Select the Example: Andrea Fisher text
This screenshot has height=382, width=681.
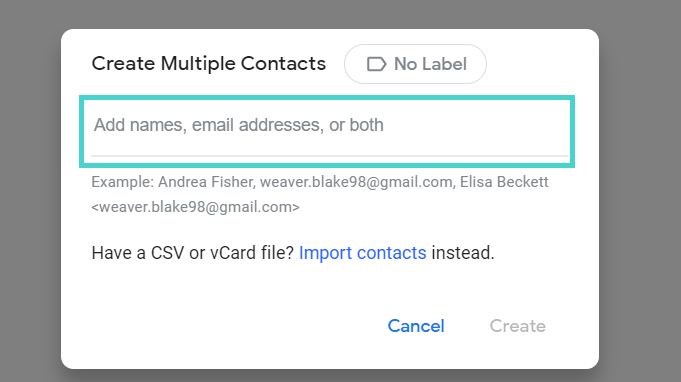(172, 182)
